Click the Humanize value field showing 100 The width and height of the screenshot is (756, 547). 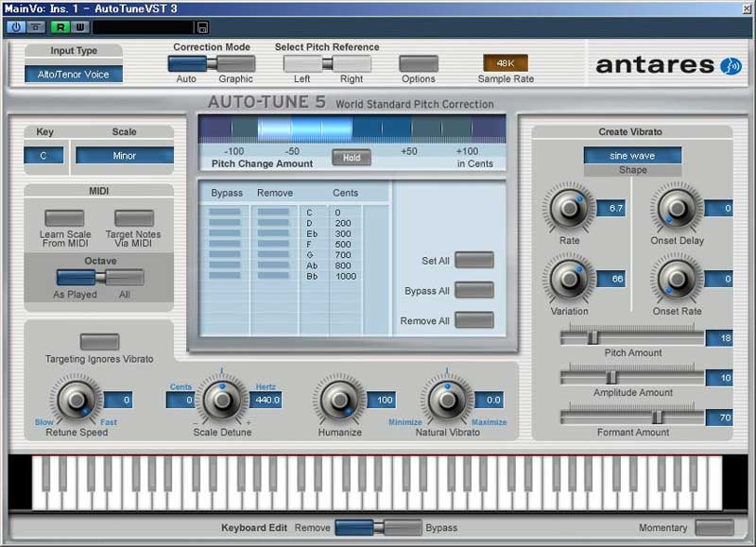tap(382, 400)
